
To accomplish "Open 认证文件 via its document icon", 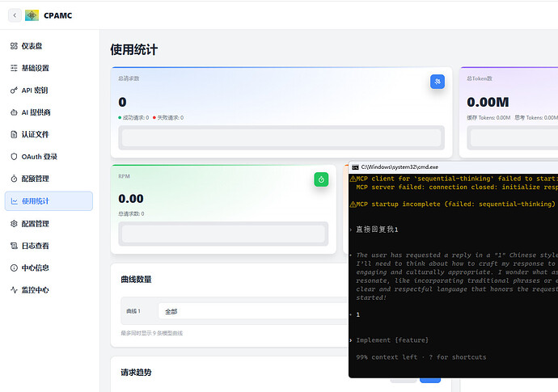I will 14,134.
